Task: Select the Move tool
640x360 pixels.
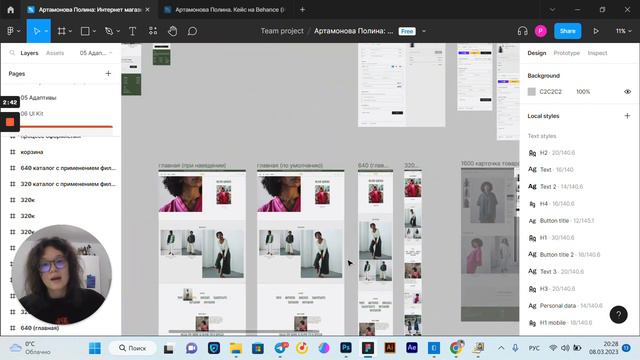Action: coord(36,31)
